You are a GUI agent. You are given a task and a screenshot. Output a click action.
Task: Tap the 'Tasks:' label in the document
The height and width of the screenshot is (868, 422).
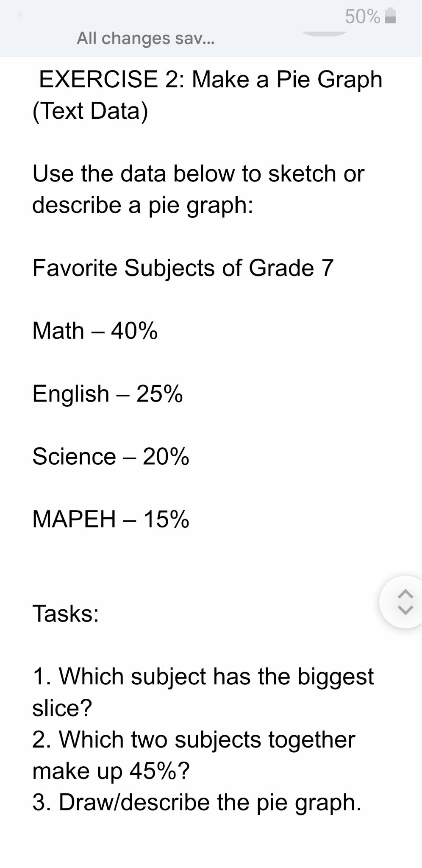point(66,613)
